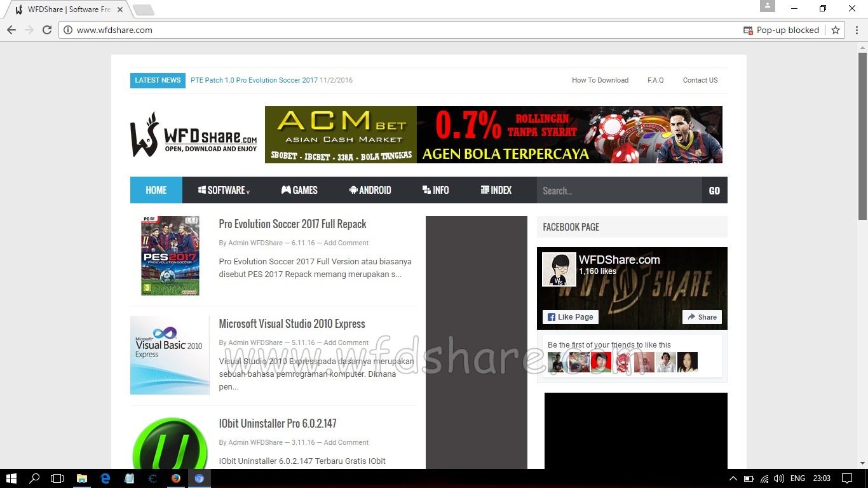Screen dimensions: 868x488
Task: Click the battery status tray icon
Action: tap(749, 478)
